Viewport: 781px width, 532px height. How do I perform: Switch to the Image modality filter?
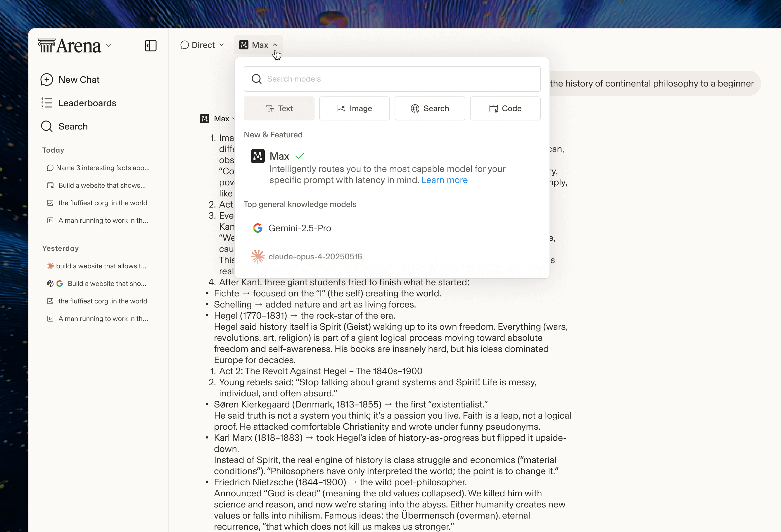[x=354, y=108]
